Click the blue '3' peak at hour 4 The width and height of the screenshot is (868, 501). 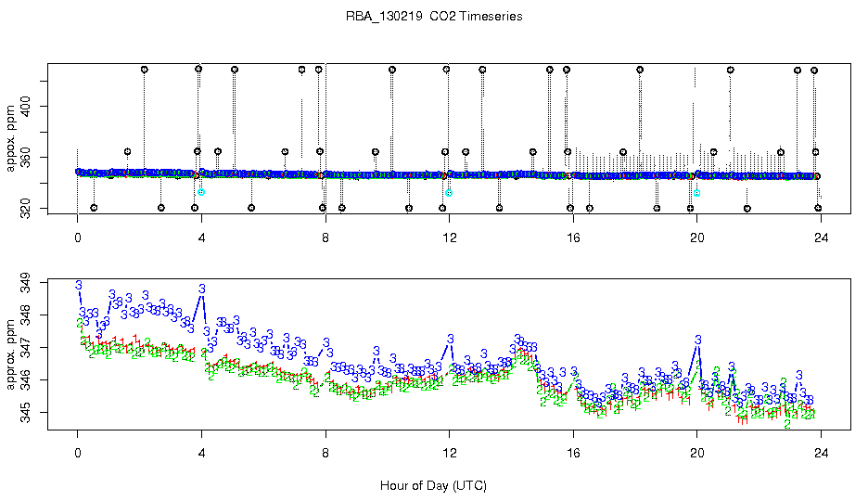tap(202, 289)
